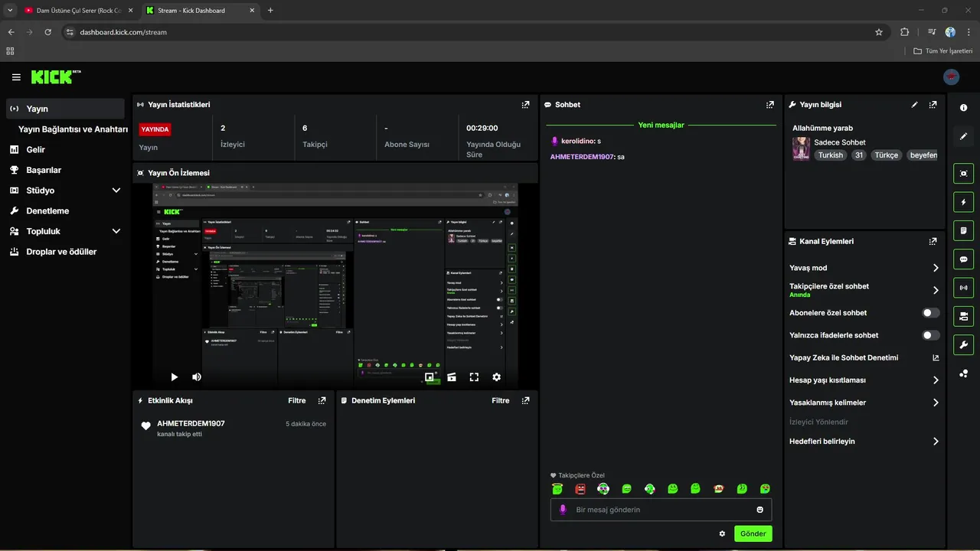Open Yayın Bağlantısı ve Anahtarı page
Screen dimensions: 980x551
tap(73, 129)
